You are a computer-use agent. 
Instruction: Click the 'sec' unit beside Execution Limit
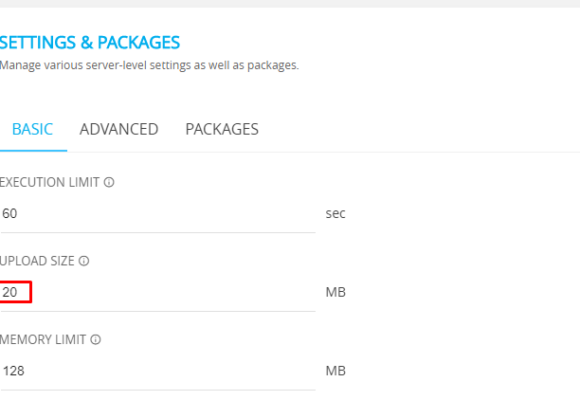tap(335, 214)
